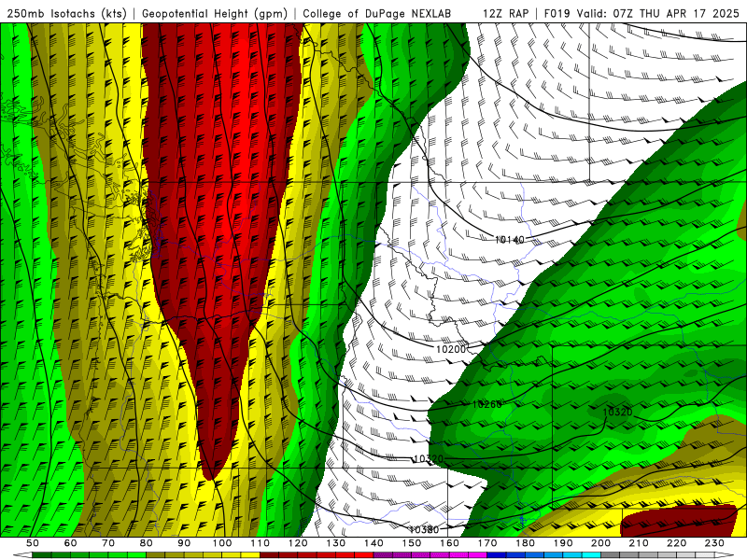Screen dimensions: 747x560
Task: Click the 120 knot color scale label
Action: pyautogui.click(x=298, y=543)
